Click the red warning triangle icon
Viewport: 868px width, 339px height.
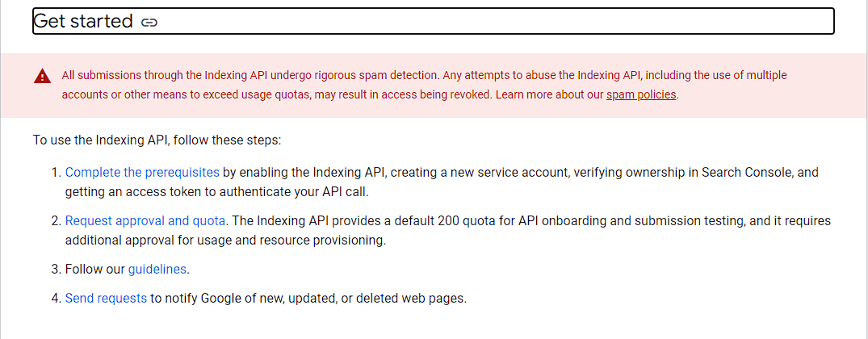[x=42, y=77]
